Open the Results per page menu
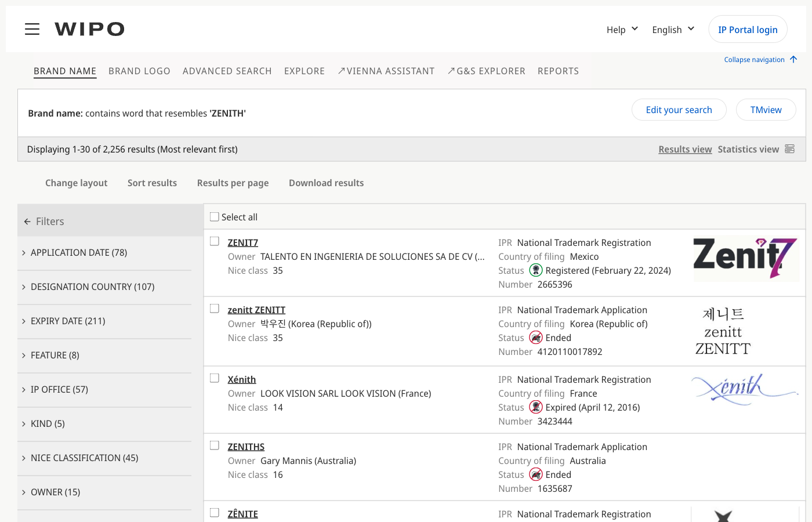The image size is (812, 522). pyautogui.click(x=233, y=183)
